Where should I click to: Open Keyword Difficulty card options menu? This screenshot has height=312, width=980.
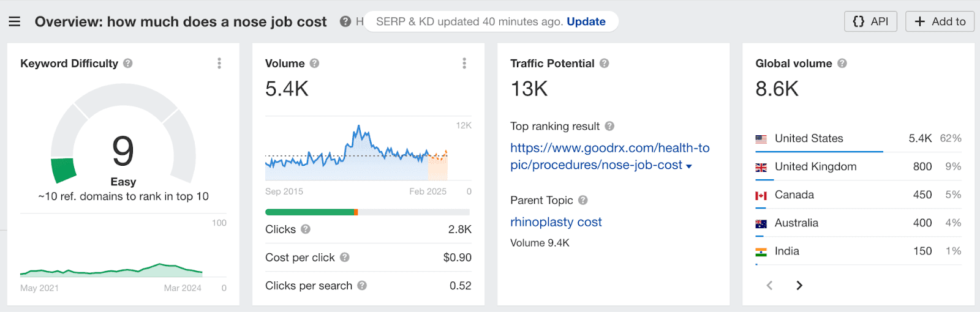219,63
